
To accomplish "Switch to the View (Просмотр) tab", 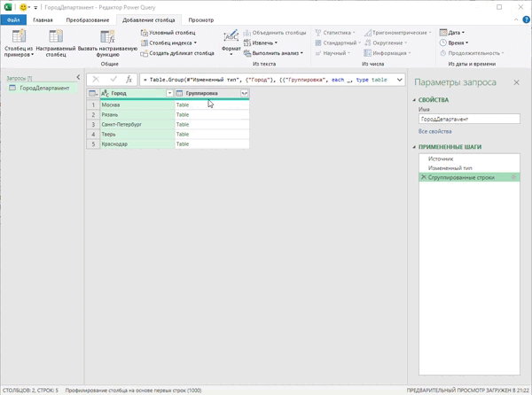I will point(201,20).
